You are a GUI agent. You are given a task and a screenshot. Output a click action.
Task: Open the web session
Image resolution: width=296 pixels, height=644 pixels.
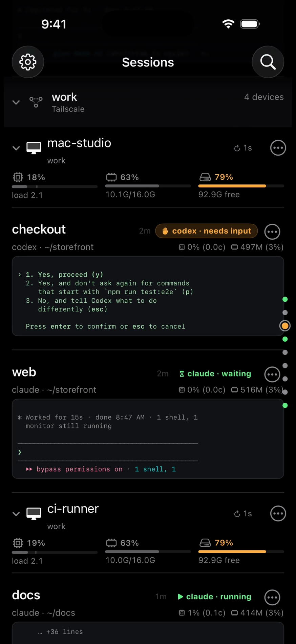24,372
